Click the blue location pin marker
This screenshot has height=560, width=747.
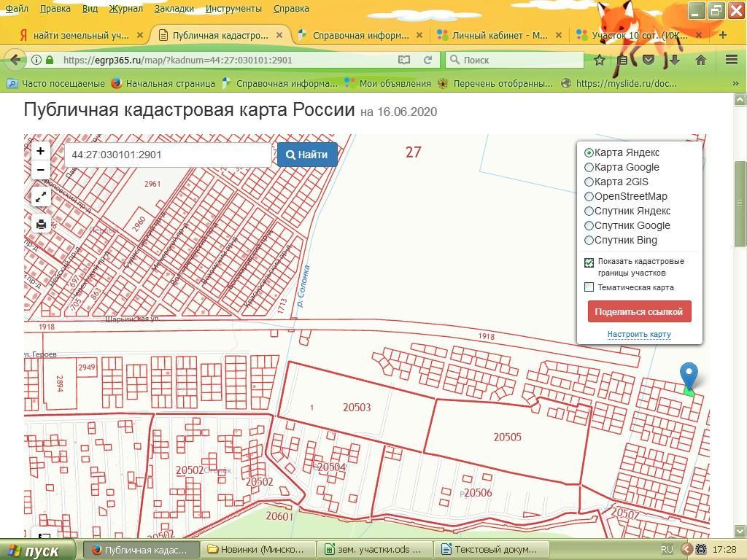click(688, 376)
